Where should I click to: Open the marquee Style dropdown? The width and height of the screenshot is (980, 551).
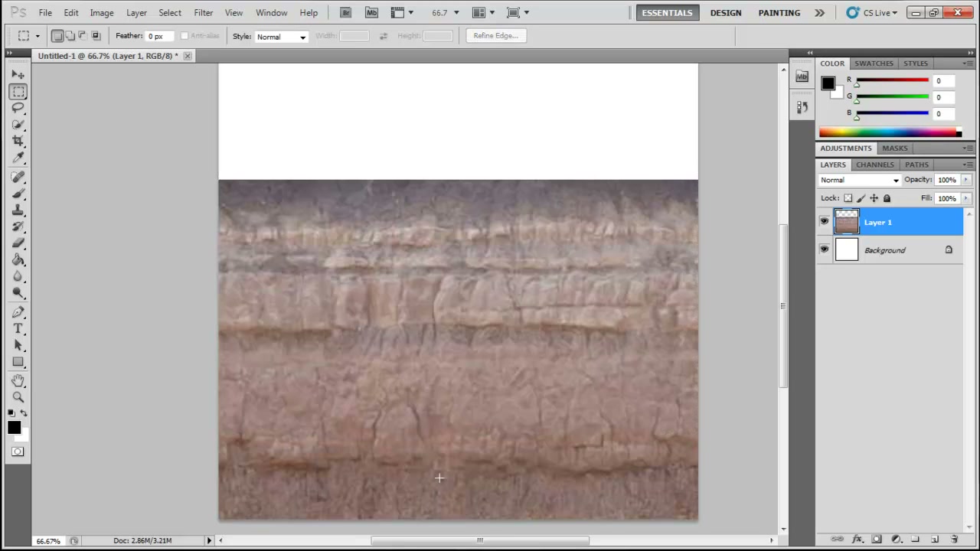[281, 37]
